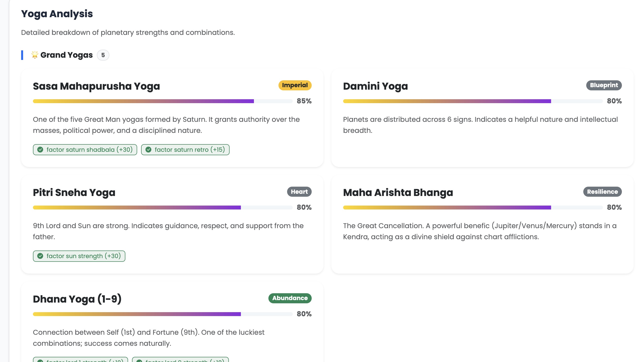Click the star icon beside Grand Yogas
Screen dimensions: 644x362
(x=35, y=55)
